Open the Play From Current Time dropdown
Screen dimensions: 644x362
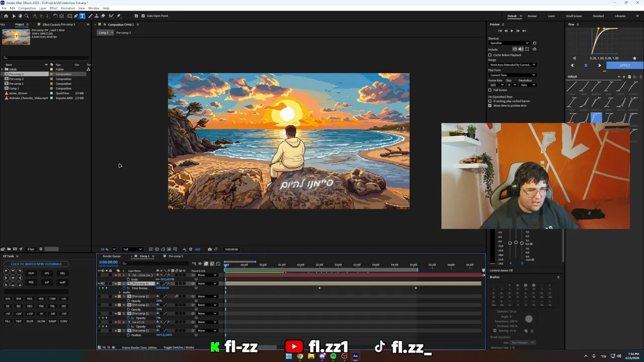pos(512,75)
